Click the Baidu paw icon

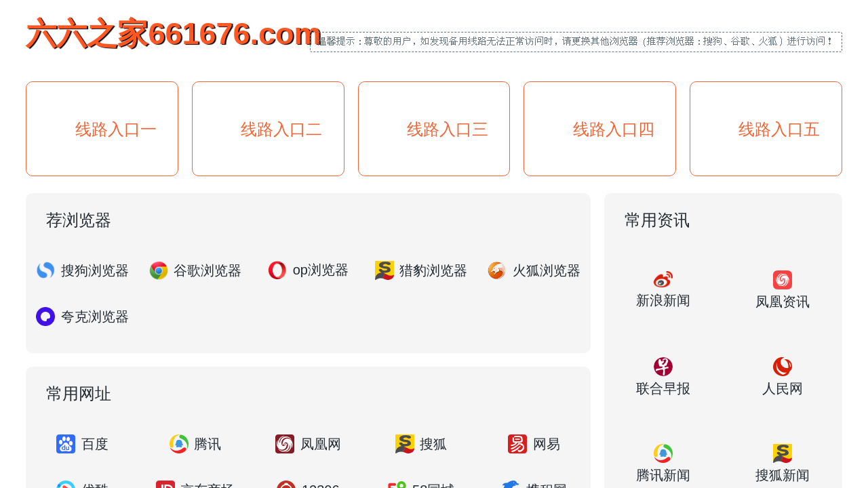pos(66,444)
